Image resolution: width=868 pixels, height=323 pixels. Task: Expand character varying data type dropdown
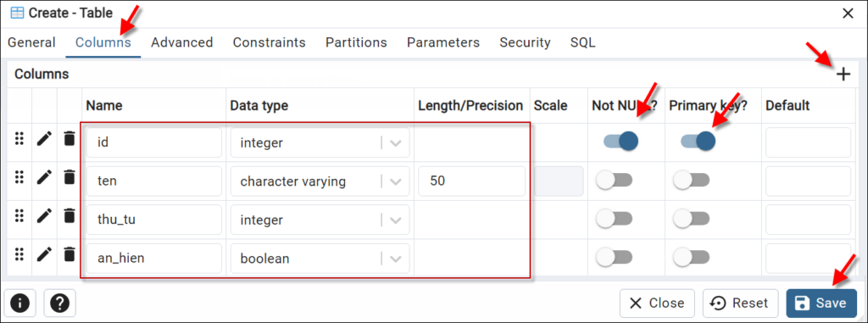tap(395, 181)
